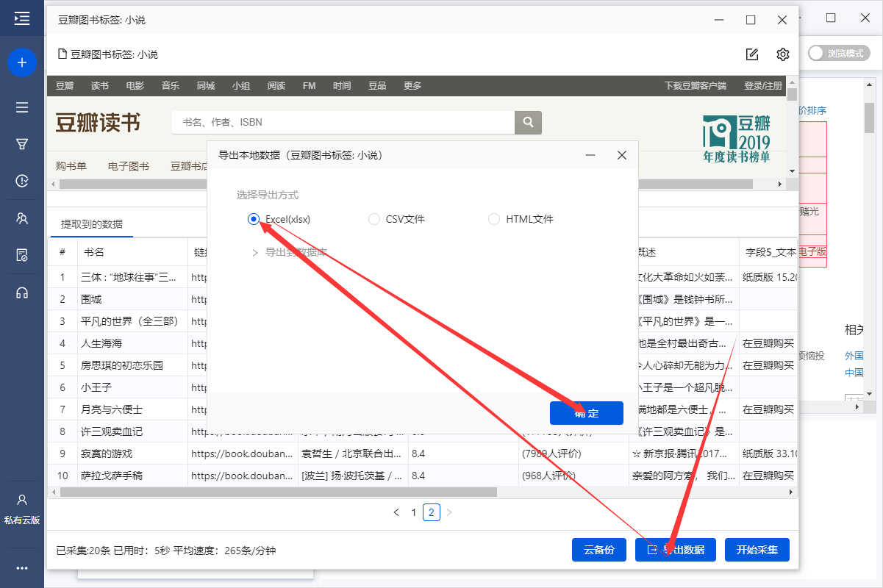This screenshot has width=883, height=588.
Task: Open 小组 in Douban top navigation
Action: [x=241, y=86]
